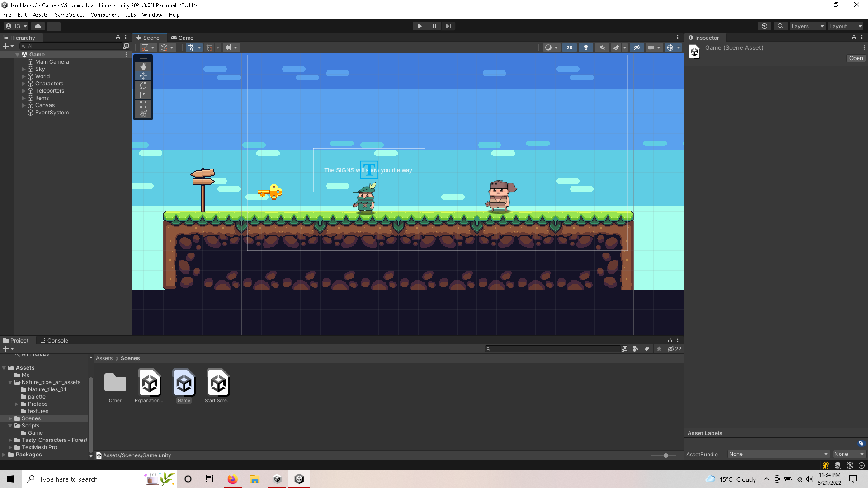Click the Open button in Inspector
Screen dimensions: 868x488
(855, 58)
